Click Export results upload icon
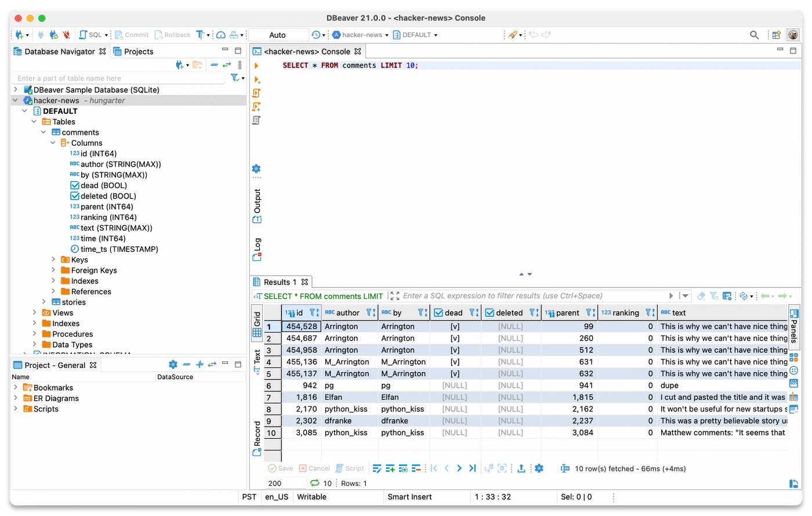The image size is (812, 516). click(x=521, y=468)
